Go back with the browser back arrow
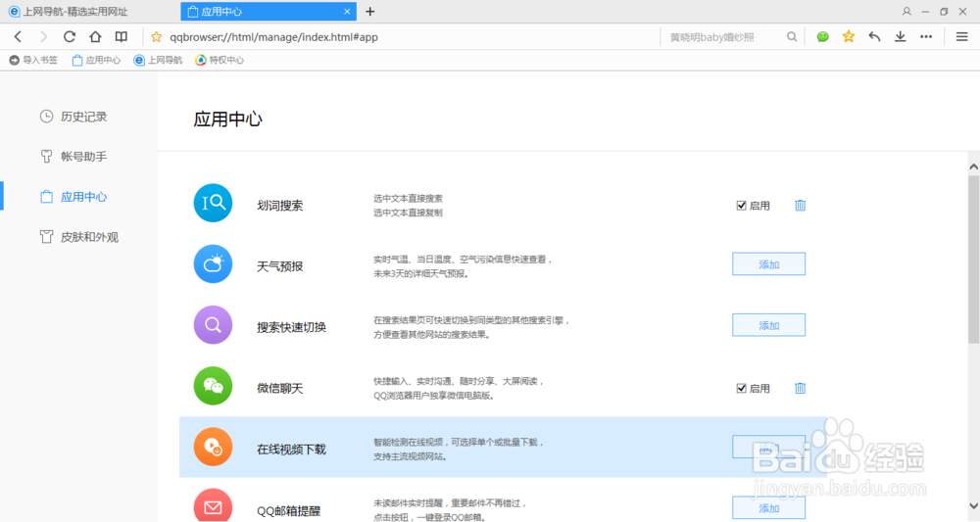Screen dimensions: 980x522 [18, 37]
